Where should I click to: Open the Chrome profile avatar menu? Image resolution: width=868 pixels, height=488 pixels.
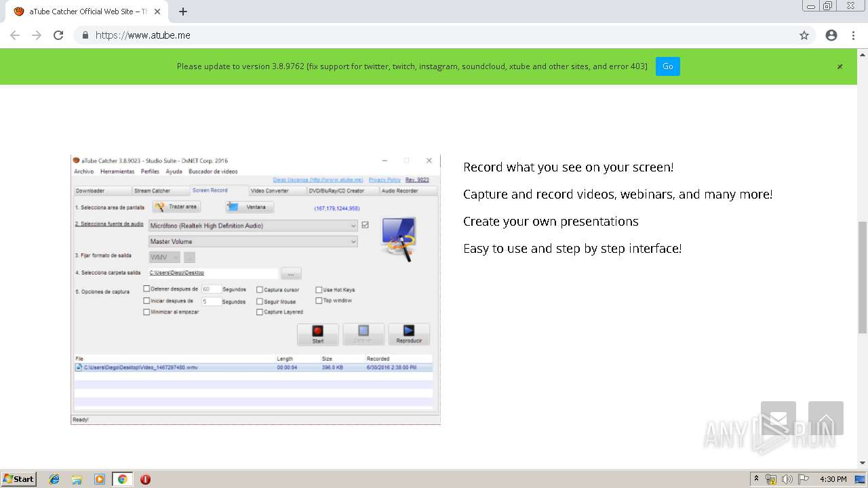click(831, 35)
